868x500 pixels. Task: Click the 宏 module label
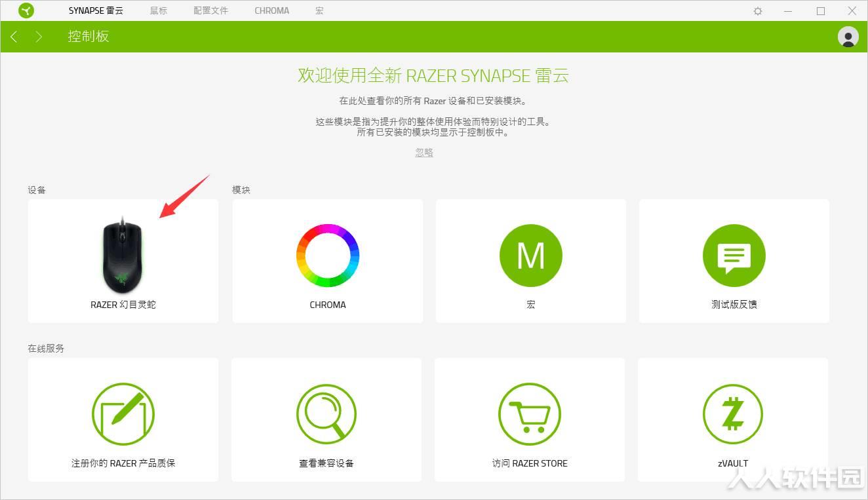(x=531, y=305)
